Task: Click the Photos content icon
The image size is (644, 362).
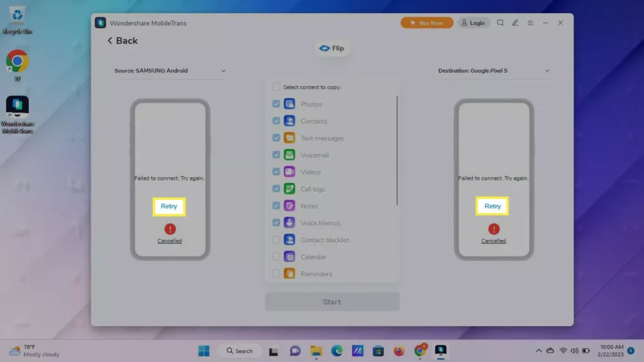Action: click(289, 104)
